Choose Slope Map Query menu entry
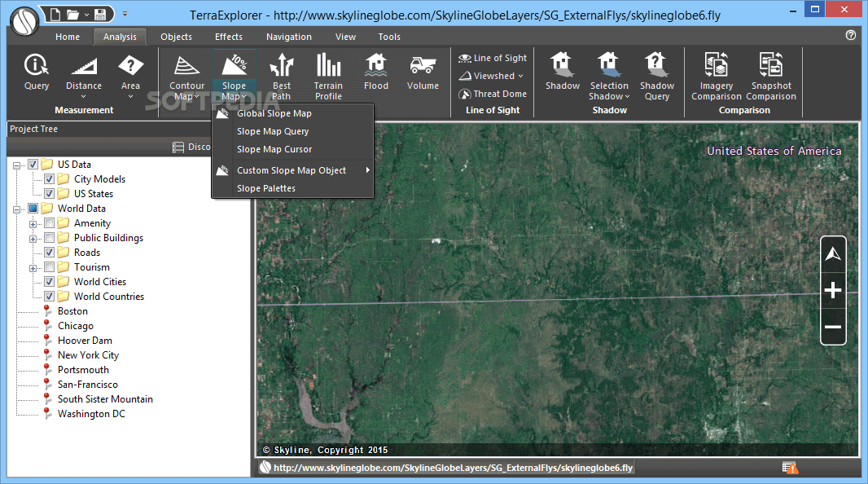 pos(293,131)
